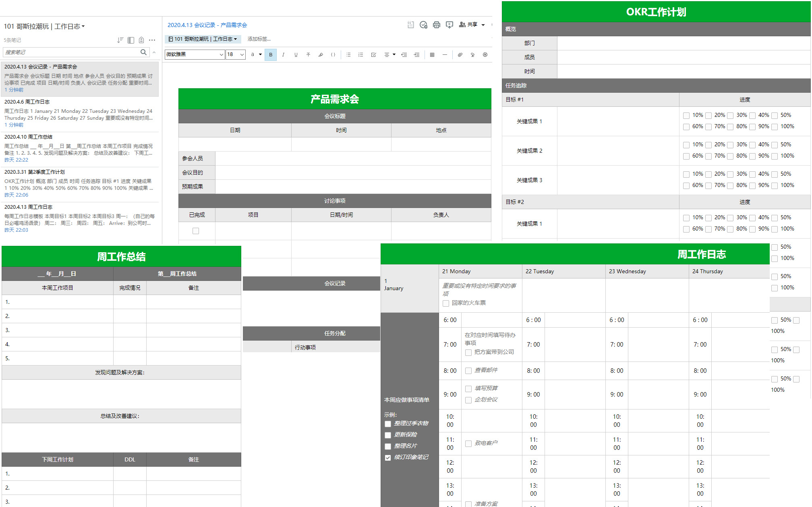Tick the 更新保险 checkbox
Screen dimensions: 812x507
pyautogui.click(x=388, y=435)
